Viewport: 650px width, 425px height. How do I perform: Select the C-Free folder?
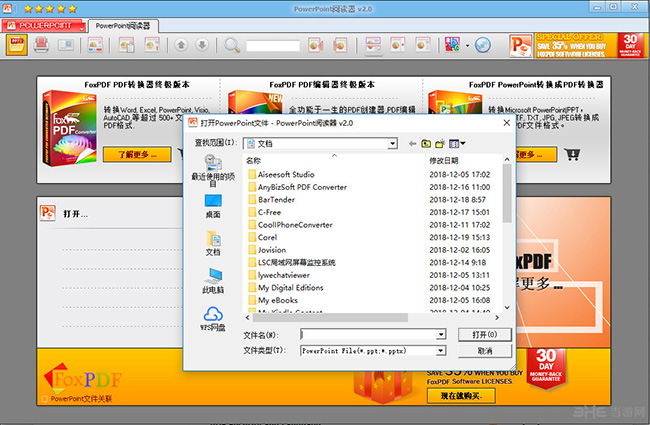click(264, 212)
